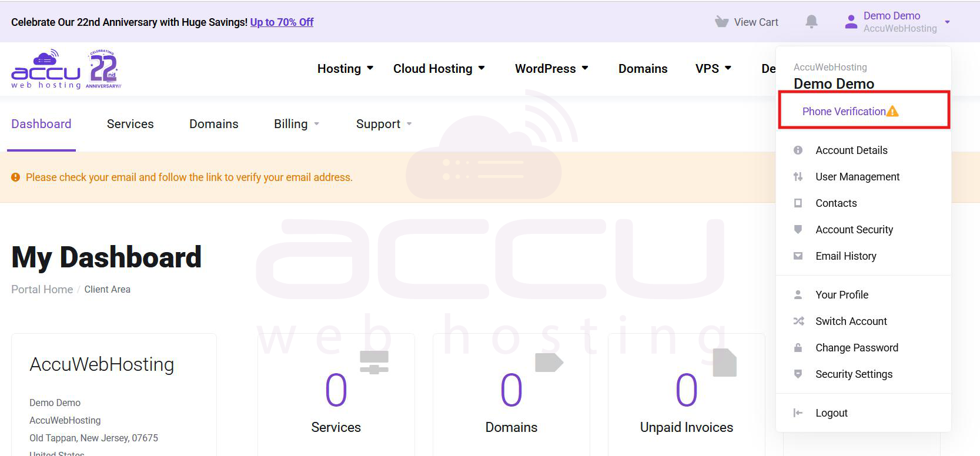Open the Support submenu
The height and width of the screenshot is (456, 980).
coord(384,124)
